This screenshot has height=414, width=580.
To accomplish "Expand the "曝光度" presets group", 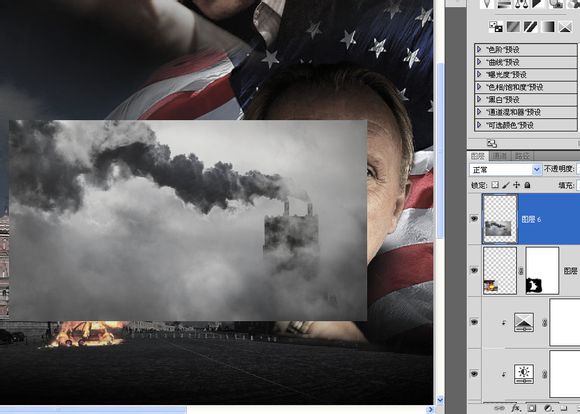I will click(479, 74).
